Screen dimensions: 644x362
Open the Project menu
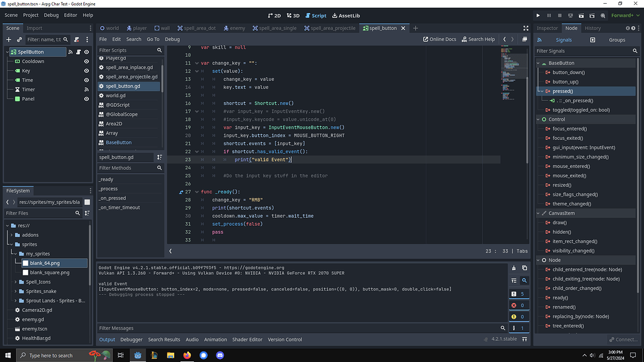click(x=30, y=15)
